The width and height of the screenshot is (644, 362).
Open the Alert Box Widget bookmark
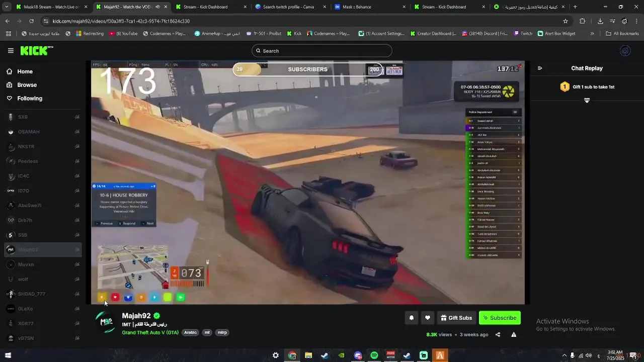[556, 34]
